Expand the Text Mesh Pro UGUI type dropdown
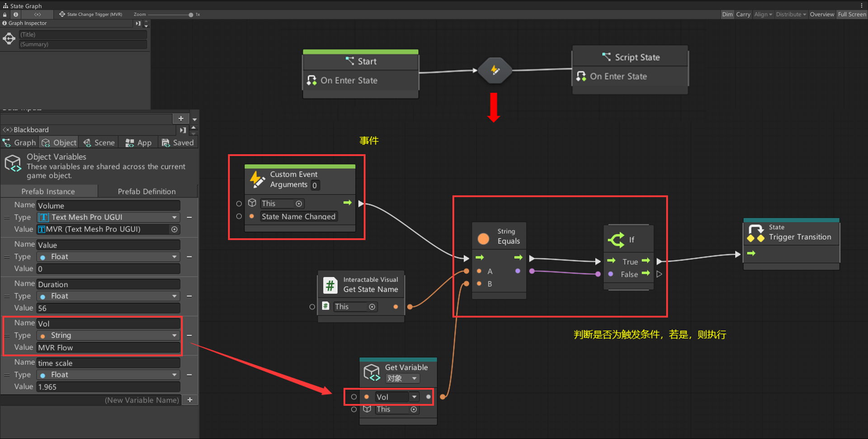The height and width of the screenshot is (439, 868). pos(174,217)
